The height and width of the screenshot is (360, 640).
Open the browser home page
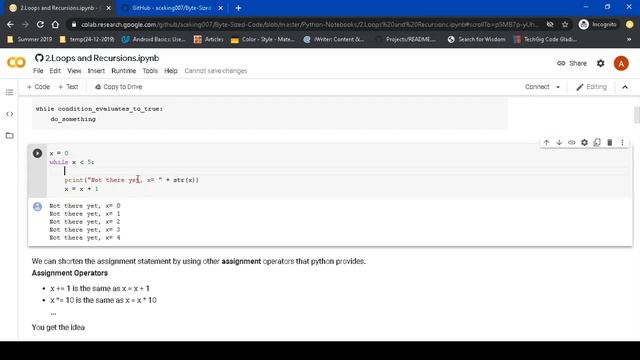[55, 24]
